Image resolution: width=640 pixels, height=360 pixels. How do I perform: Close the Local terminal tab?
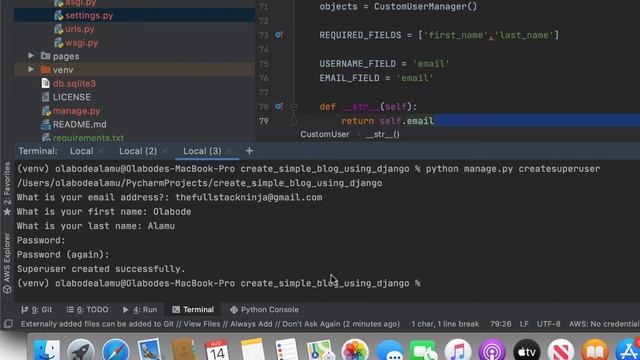101,151
